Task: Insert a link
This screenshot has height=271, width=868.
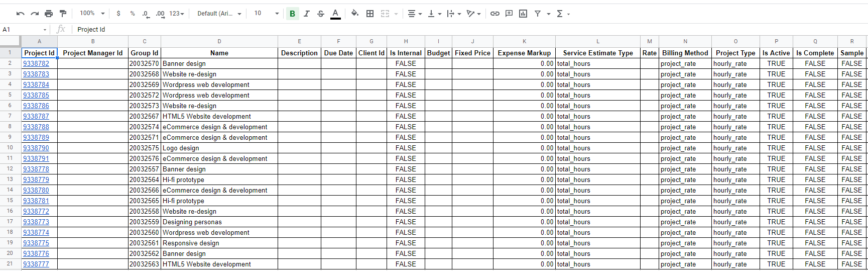Action: coord(495,14)
